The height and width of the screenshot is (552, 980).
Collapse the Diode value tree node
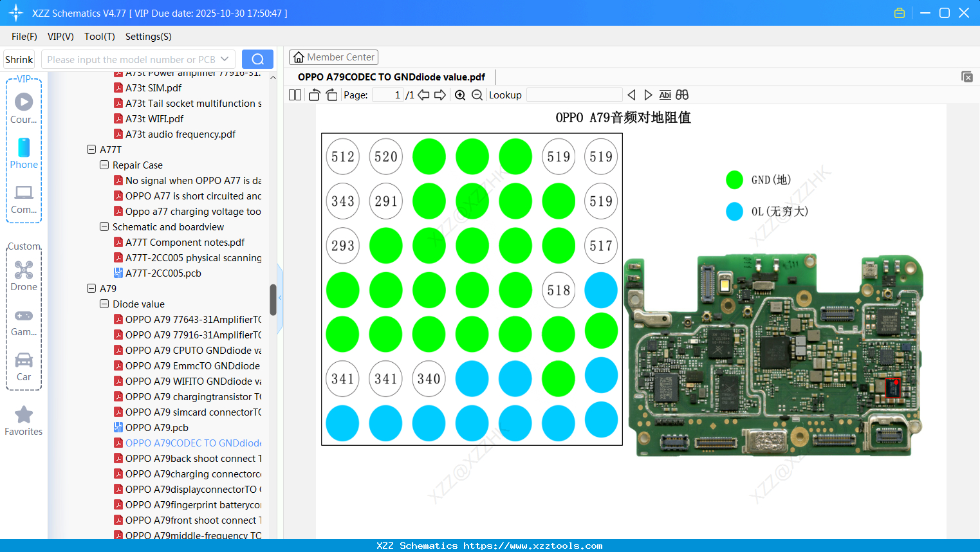point(104,304)
